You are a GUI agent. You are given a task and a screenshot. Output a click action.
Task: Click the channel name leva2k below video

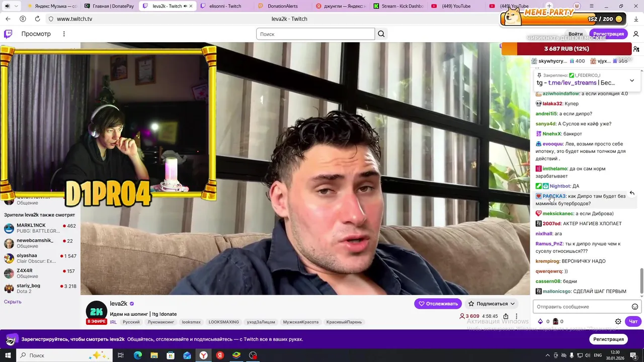click(119, 304)
